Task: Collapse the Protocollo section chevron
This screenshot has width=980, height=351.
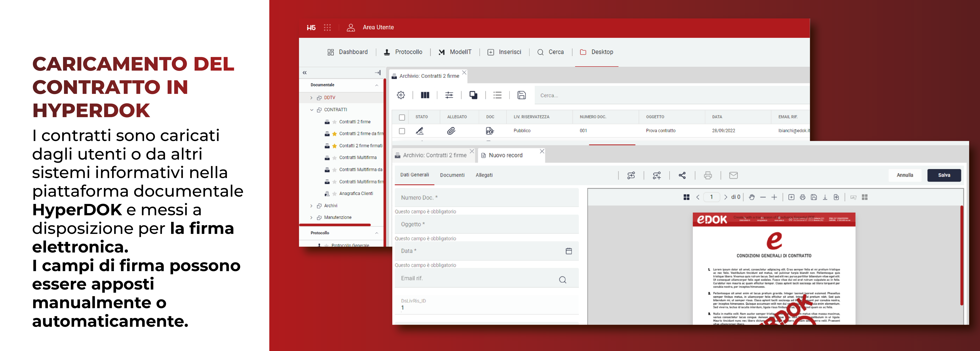Action: click(377, 233)
